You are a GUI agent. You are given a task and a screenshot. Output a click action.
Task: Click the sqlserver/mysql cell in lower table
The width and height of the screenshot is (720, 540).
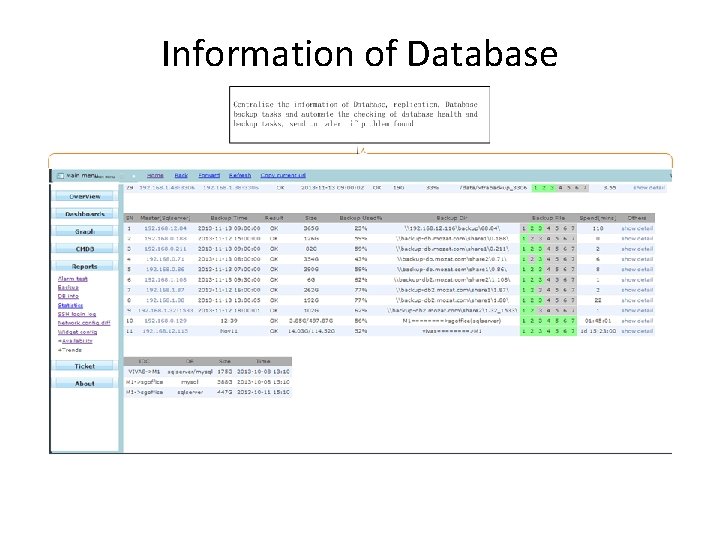[190, 371]
